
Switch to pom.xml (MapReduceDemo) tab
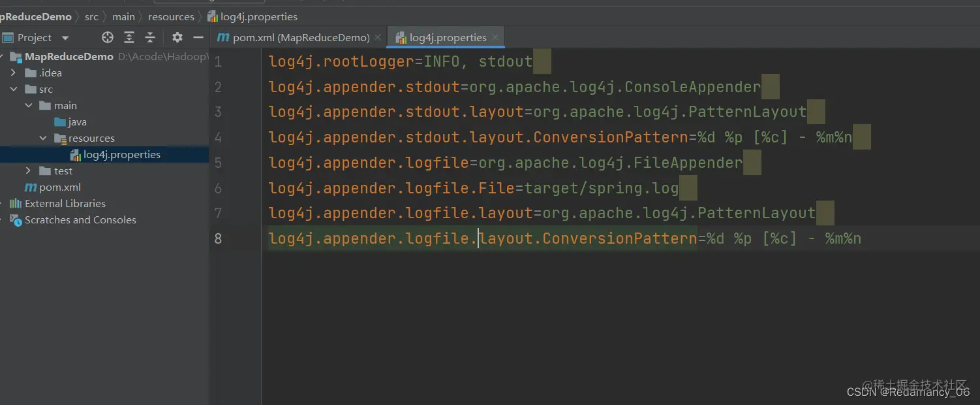point(301,37)
